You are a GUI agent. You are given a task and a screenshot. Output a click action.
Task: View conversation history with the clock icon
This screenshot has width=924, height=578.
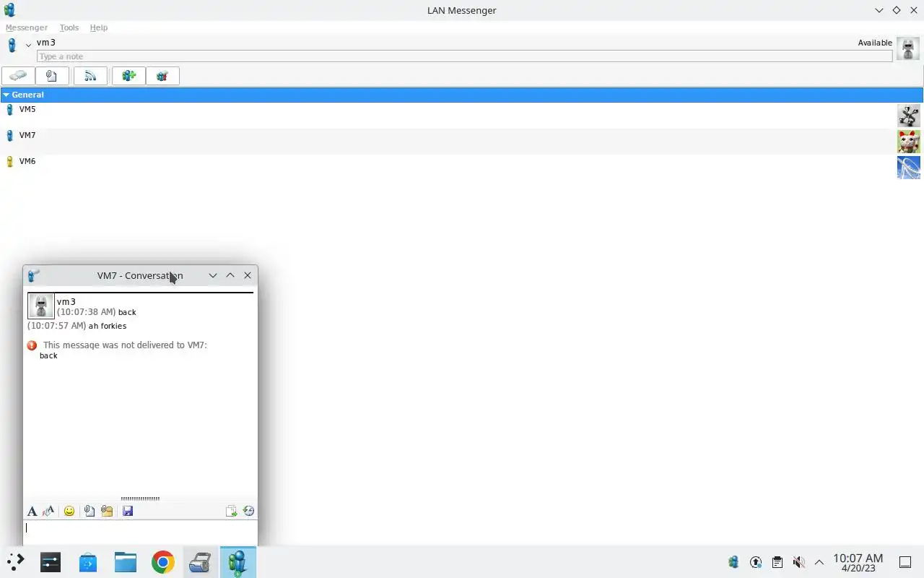(x=249, y=511)
